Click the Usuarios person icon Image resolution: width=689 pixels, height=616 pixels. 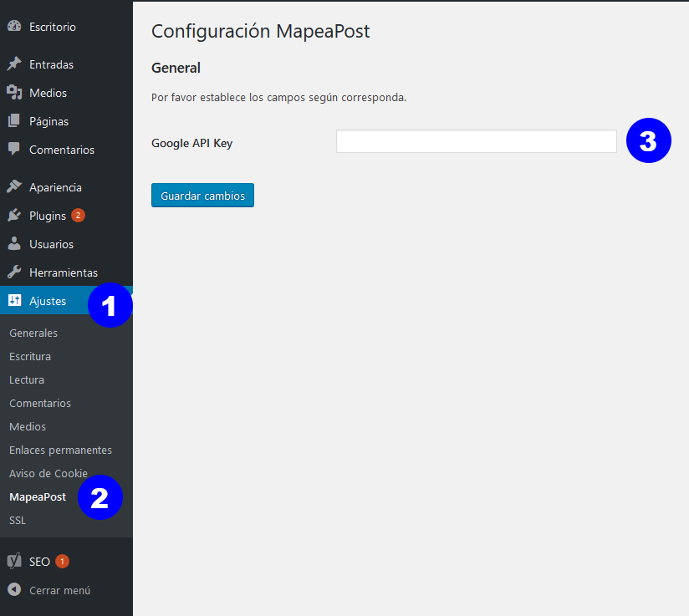click(14, 244)
